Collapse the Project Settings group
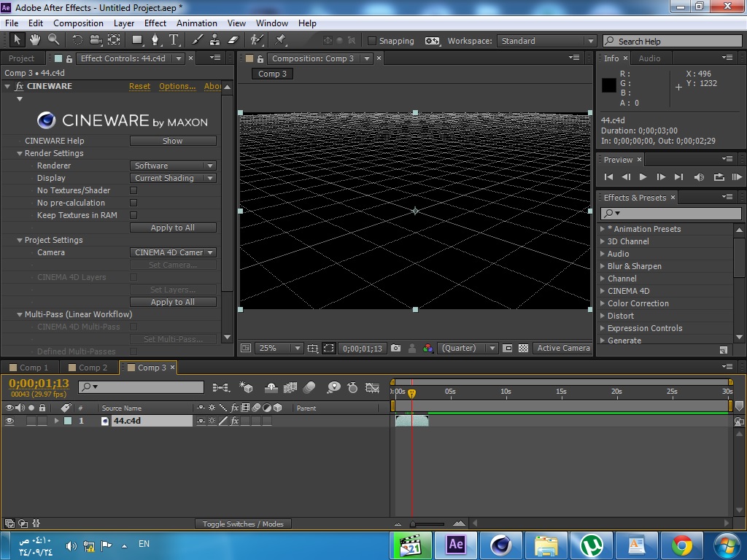The height and width of the screenshot is (560, 747). 20,241
